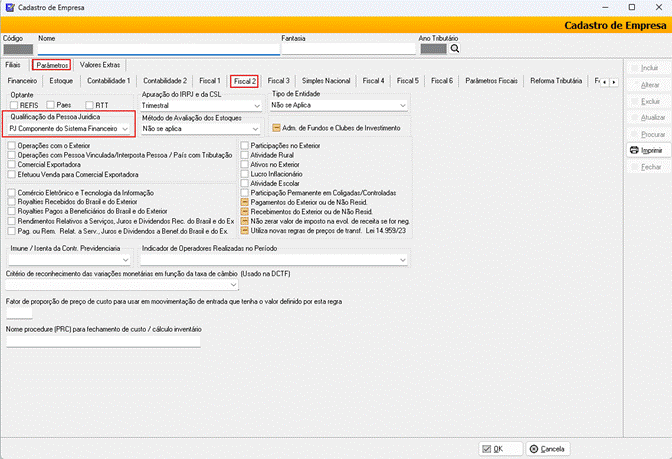
Task: Check Royalties Recebidos do Brasil e do Exterior
Action: click(x=12, y=202)
